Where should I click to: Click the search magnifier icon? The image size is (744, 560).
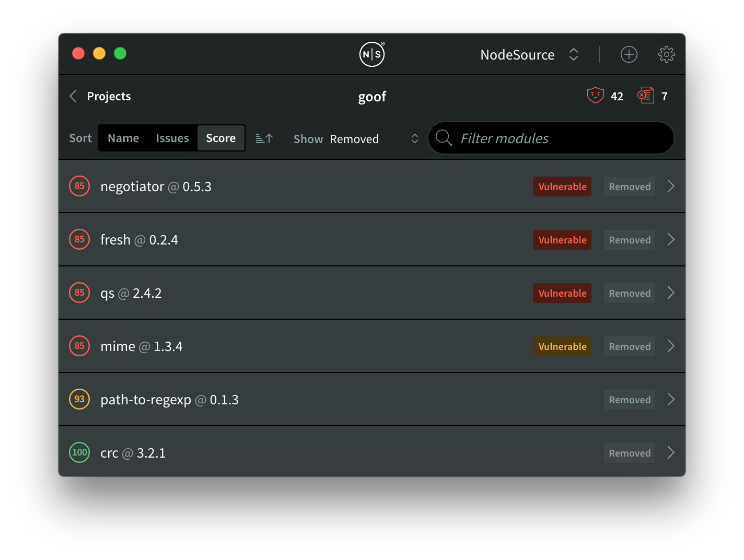[444, 138]
